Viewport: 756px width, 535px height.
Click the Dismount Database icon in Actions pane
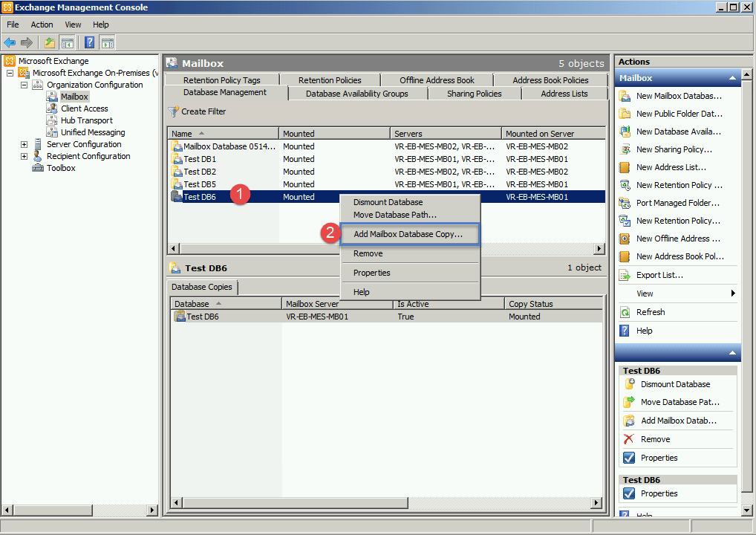point(629,384)
